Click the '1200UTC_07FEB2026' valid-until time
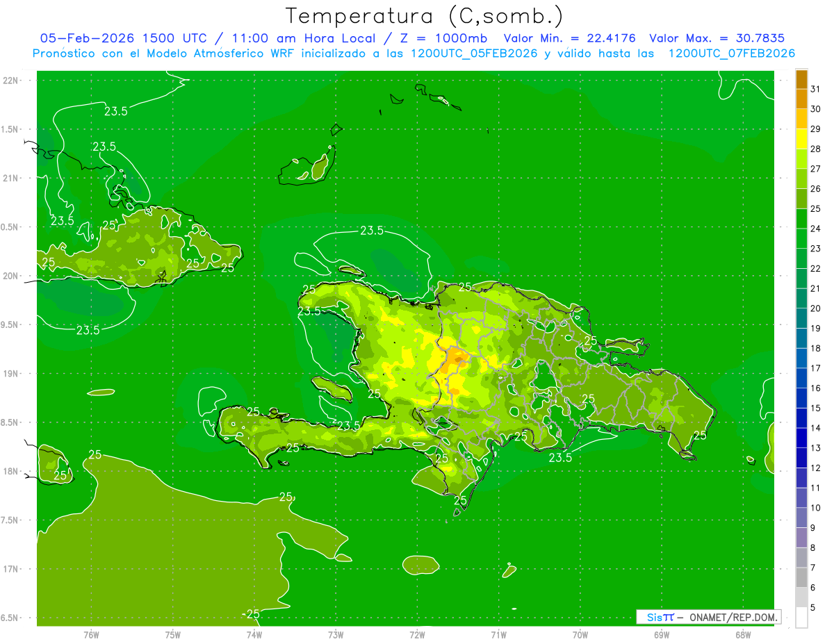 [732, 53]
